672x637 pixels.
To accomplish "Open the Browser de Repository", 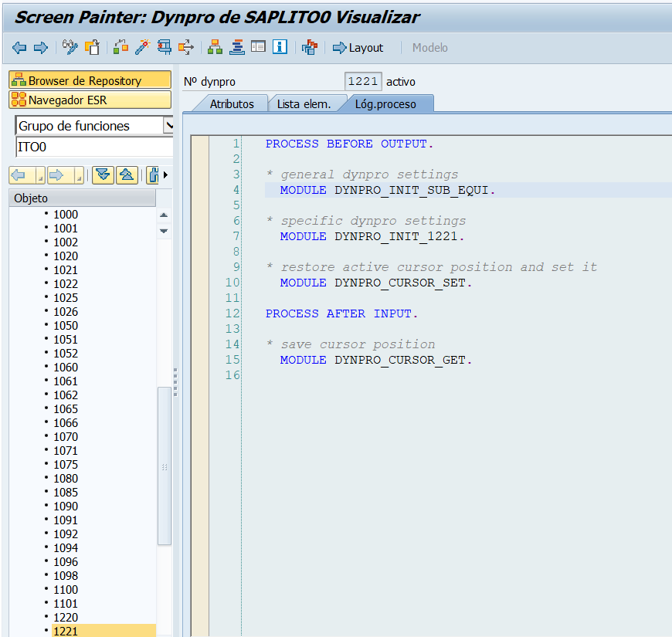I will pyautogui.click(x=90, y=80).
